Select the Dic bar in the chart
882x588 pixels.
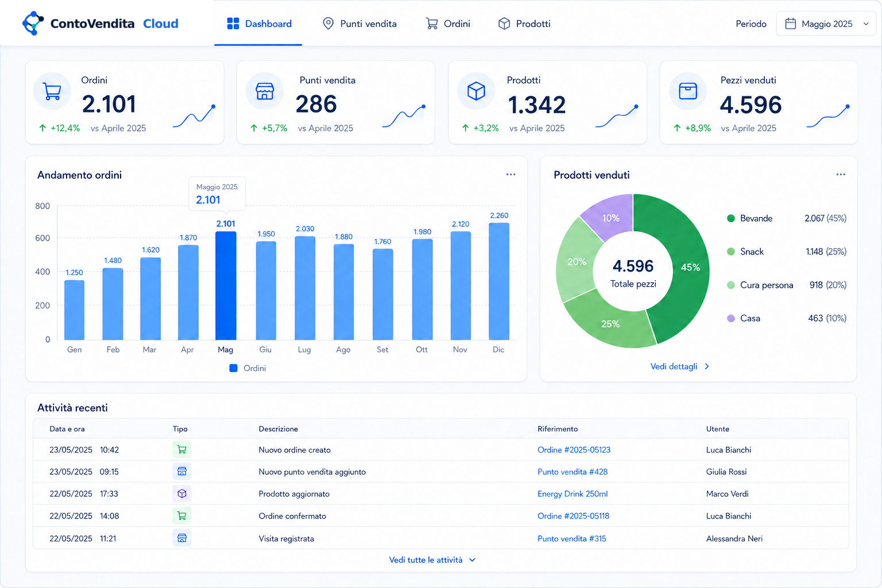pos(499,281)
